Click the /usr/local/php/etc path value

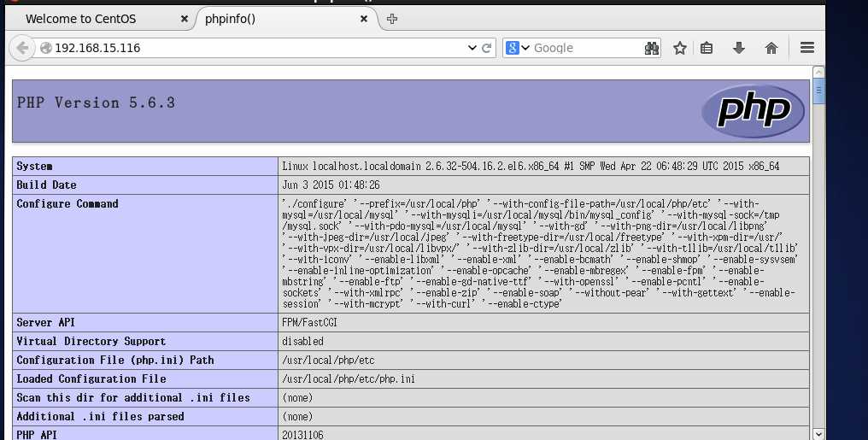(328, 361)
